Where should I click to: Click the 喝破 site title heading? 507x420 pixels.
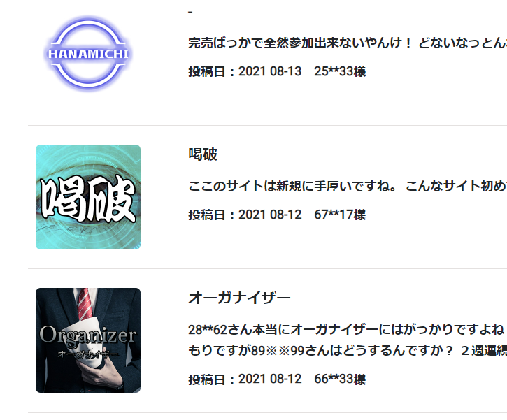pos(203,154)
